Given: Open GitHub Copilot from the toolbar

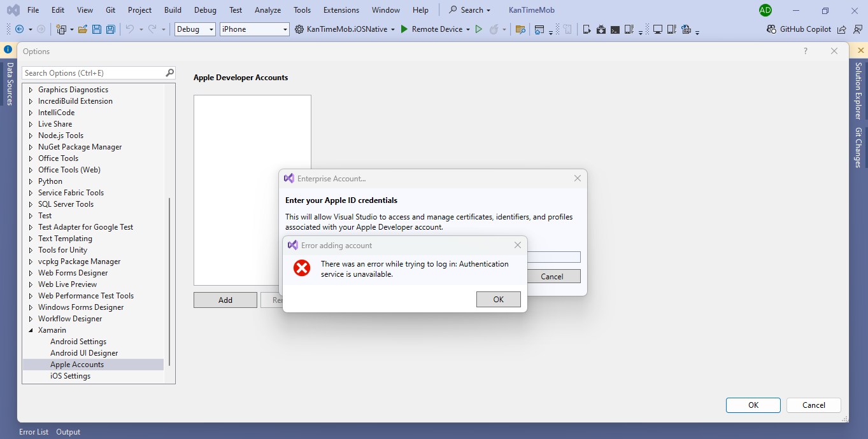Looking at the screenshot, I should pos(800,29).
